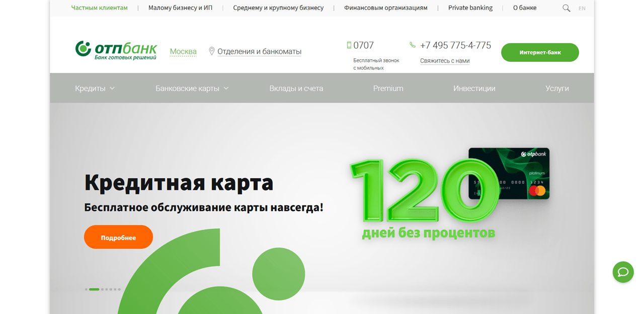
Task: Open Private banking section
Action: [470, 8]
